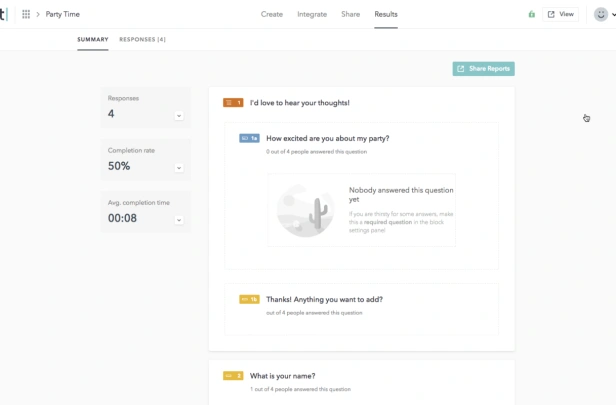The width and height of the screenshot is (616, 405).
Task: Select the Summary tab
Action: (x=93, y=39)
